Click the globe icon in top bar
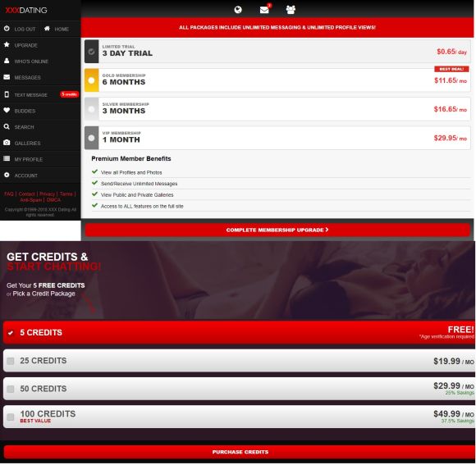The width and height of the screenshot is (476, 465). pos(238,10)
